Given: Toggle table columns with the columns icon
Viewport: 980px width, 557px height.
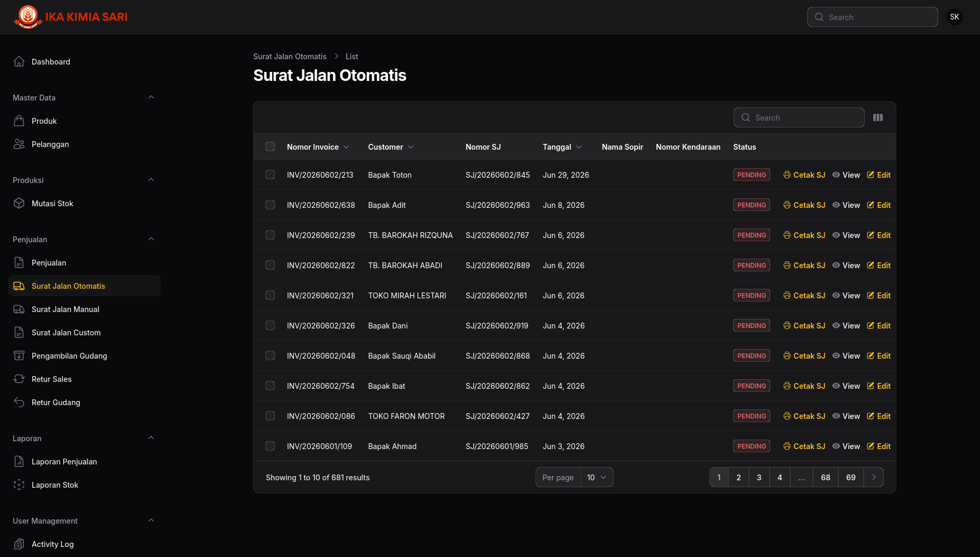Looking at the screenshot, I should pos(878,117).
